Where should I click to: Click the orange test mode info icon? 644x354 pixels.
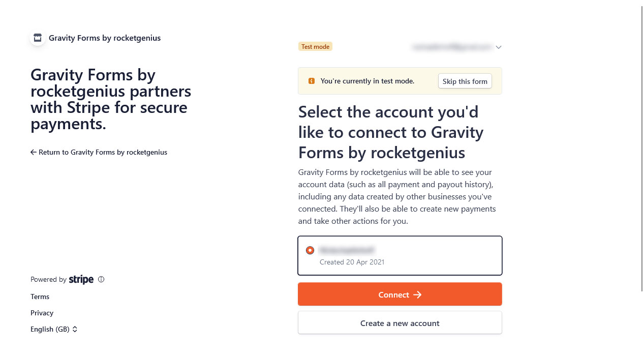coord(312,81)
